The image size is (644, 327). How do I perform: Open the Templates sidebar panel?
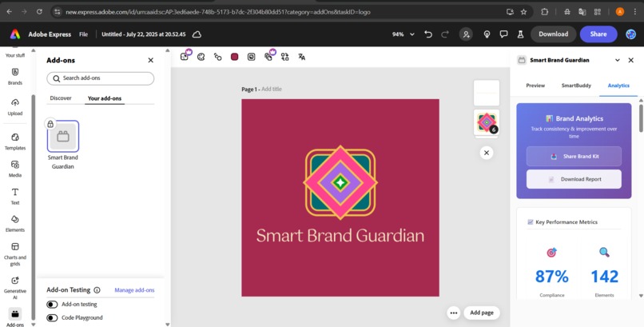pos(15,142)
